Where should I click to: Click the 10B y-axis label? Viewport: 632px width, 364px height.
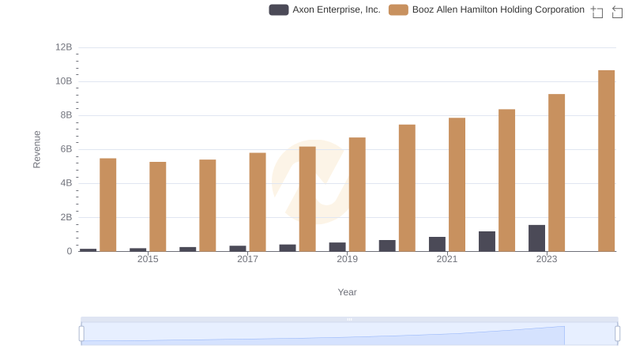tap(64, 81)
